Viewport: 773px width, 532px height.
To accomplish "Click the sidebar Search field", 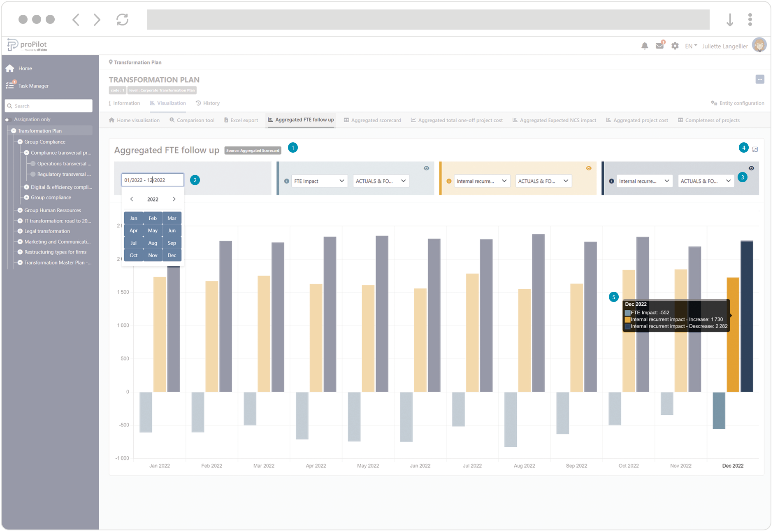I will tap(49, 106).
